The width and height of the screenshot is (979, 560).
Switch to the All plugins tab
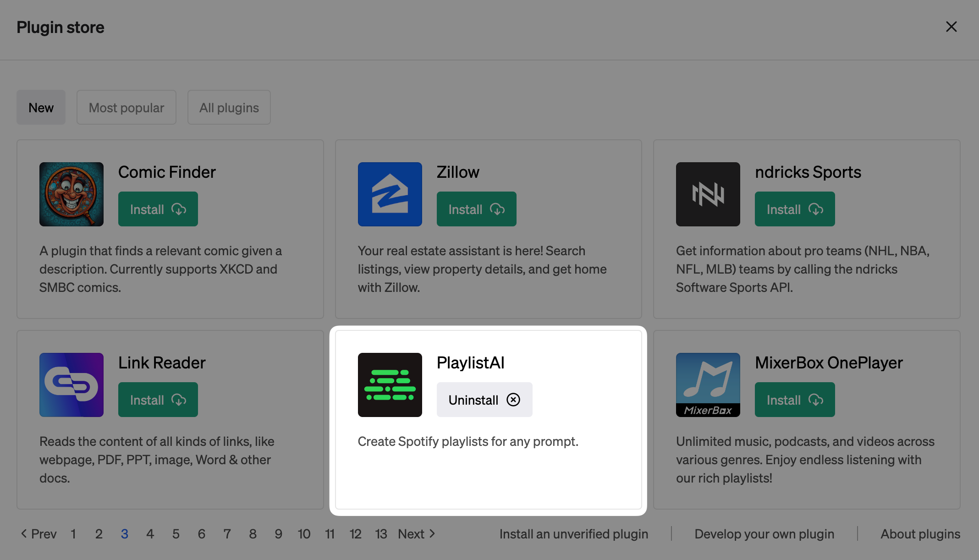click(x=229, y=107)
